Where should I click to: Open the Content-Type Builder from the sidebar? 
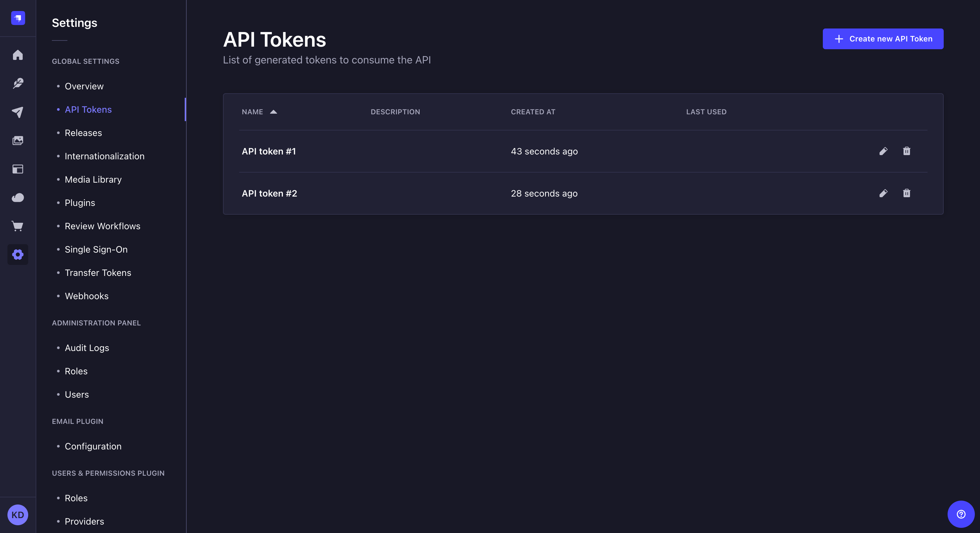[17, 83]
